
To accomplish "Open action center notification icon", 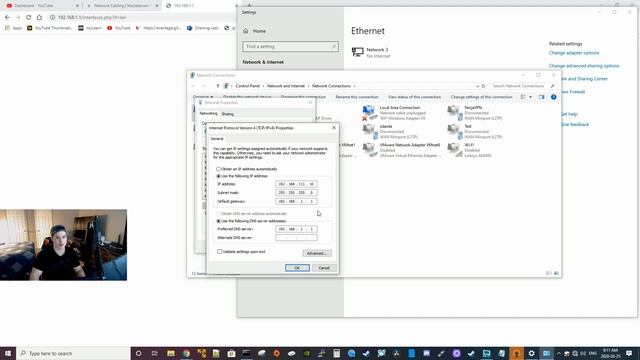I will tap(629, 353).
